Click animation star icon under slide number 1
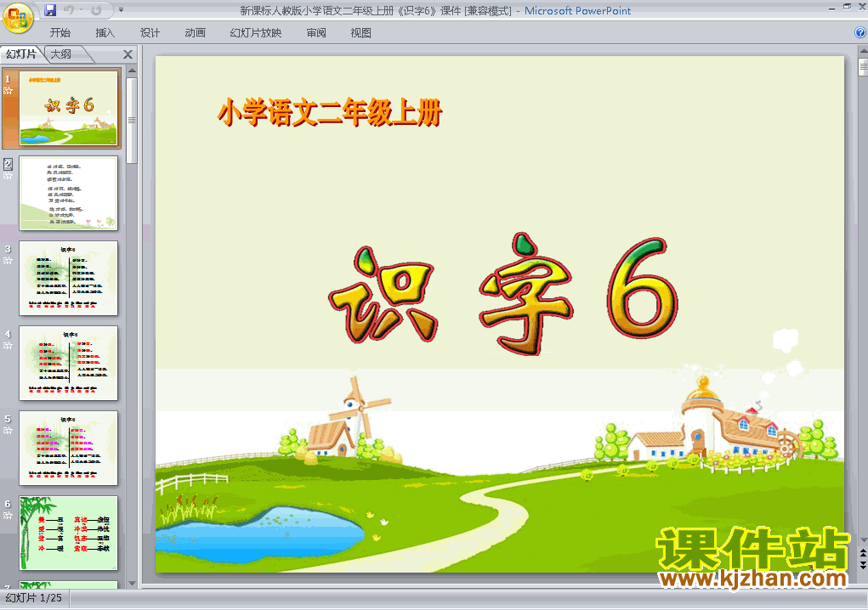Viewport: 868px width, 610px height. [8, 91]
